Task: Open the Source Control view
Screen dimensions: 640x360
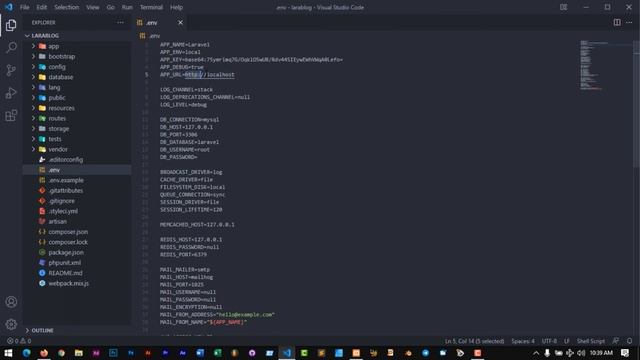Action: pos(11,70)
